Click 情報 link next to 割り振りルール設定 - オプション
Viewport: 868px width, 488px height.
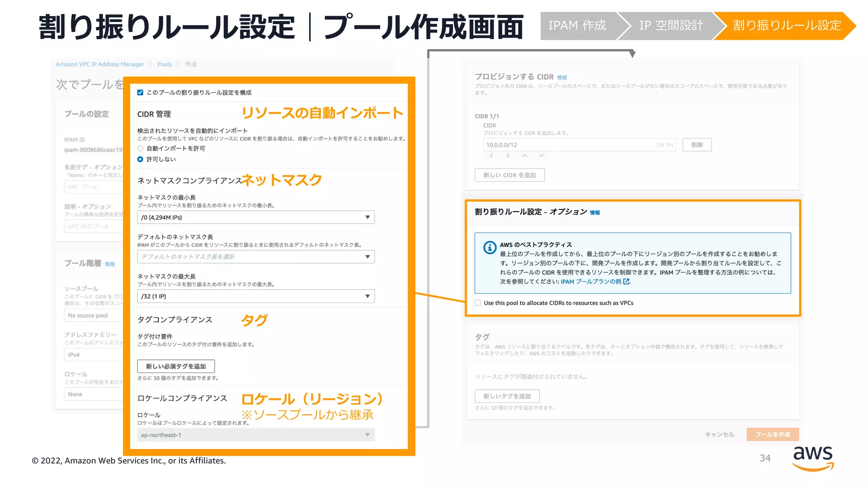(x=595, y=213)
